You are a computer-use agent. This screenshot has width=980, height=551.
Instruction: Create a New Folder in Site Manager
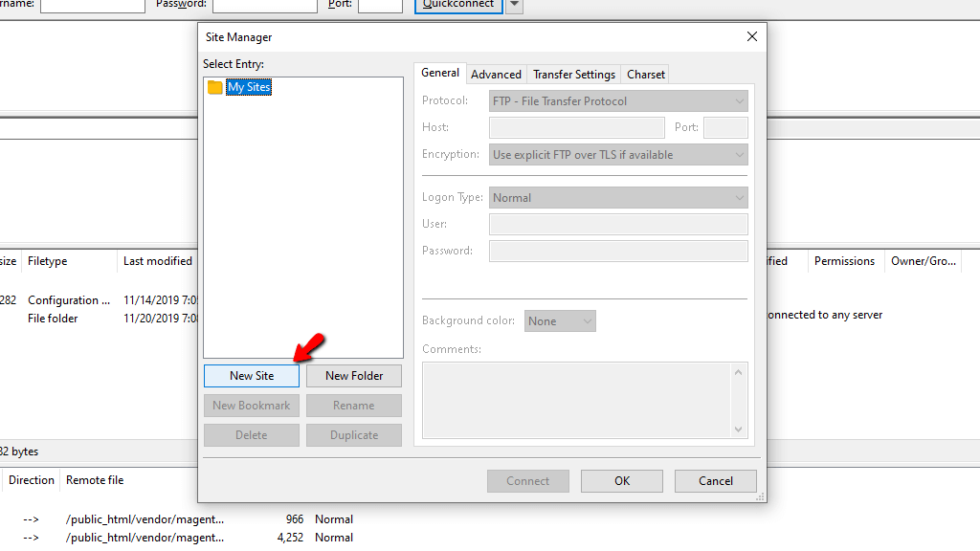354,376
